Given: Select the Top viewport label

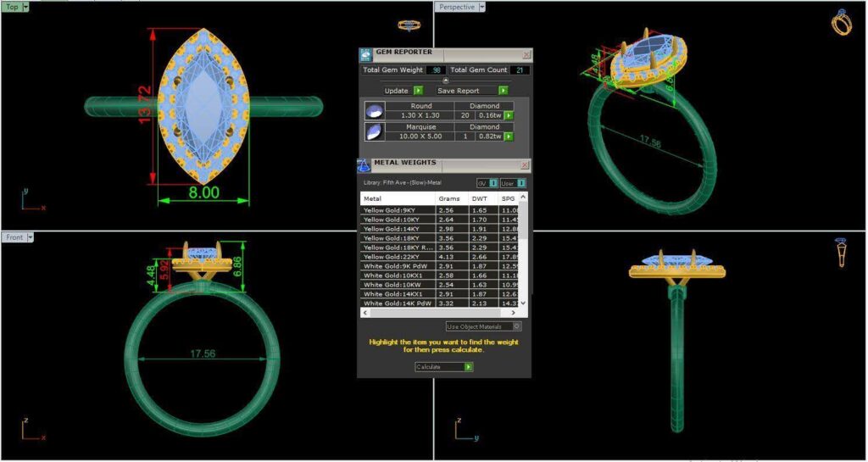Looking at the screenshot, I should point(12,7).
